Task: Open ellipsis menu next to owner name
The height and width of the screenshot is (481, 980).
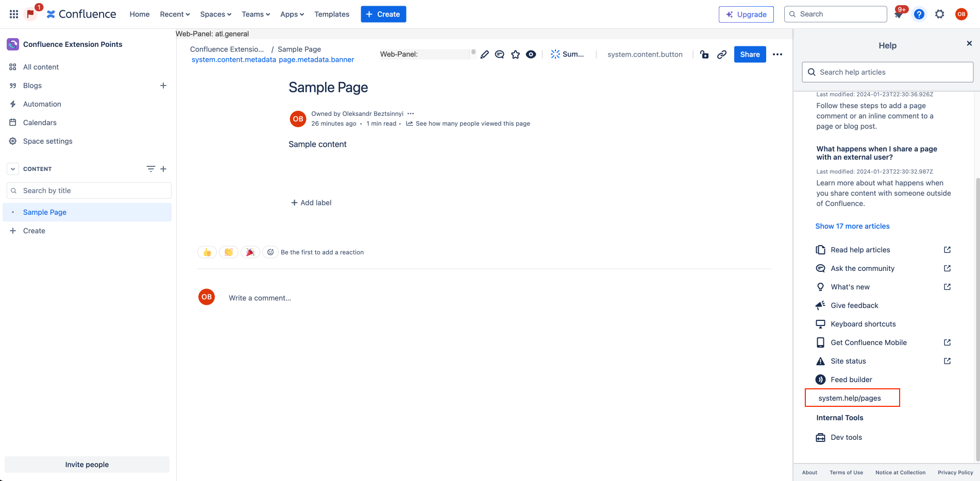Action: pos(411,114)
